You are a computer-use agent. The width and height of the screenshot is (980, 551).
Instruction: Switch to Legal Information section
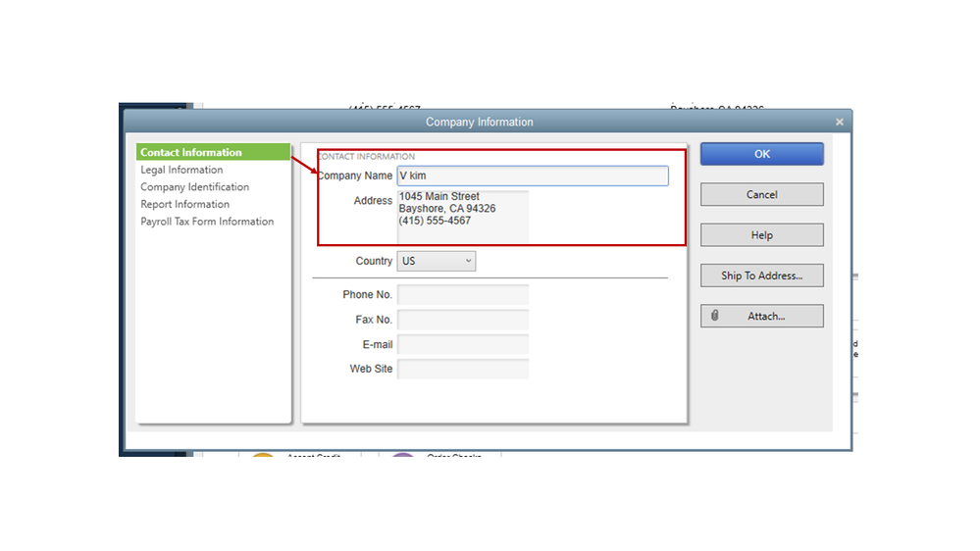pyautogui.click(x=181, y=170)
